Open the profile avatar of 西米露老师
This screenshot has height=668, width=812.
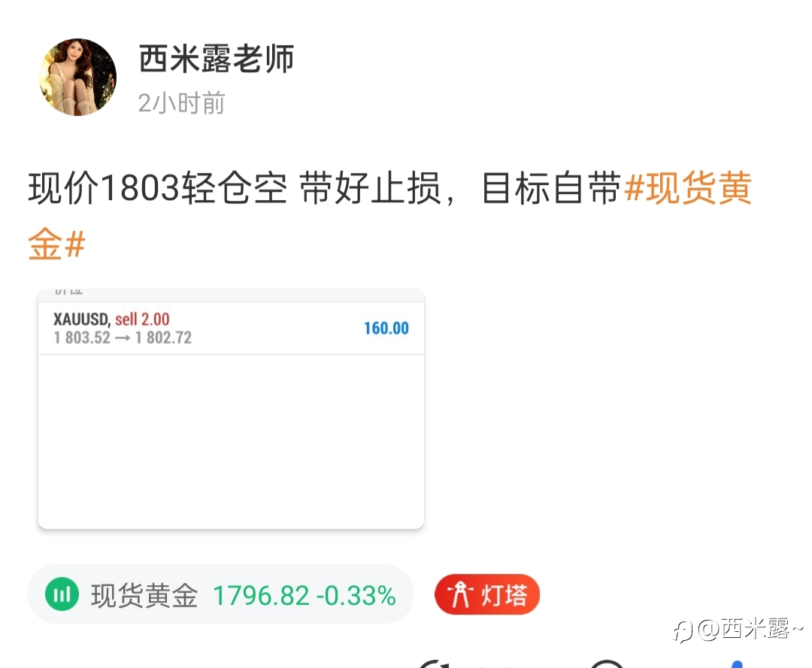click(77, 77)
